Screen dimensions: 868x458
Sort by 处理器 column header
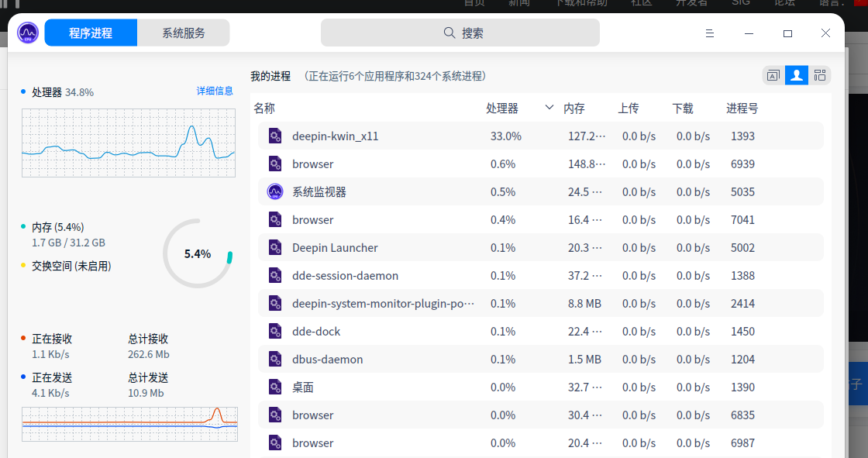pyautogui.click(x=502, y=108)
